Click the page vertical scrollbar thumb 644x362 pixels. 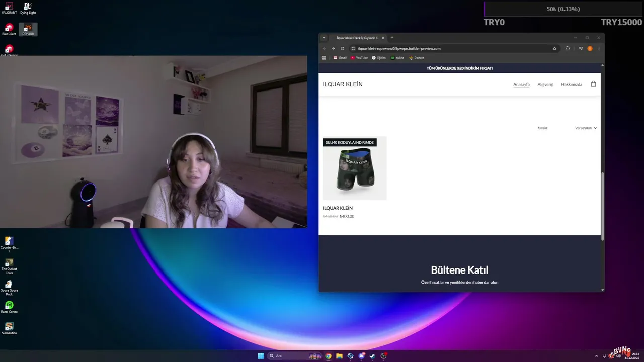(602, 206)
